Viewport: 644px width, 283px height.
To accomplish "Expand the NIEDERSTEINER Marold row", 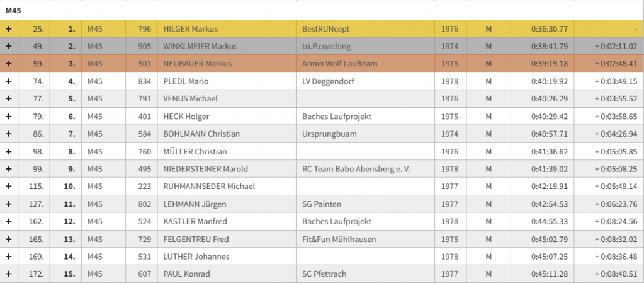I will tap(8, 169).
